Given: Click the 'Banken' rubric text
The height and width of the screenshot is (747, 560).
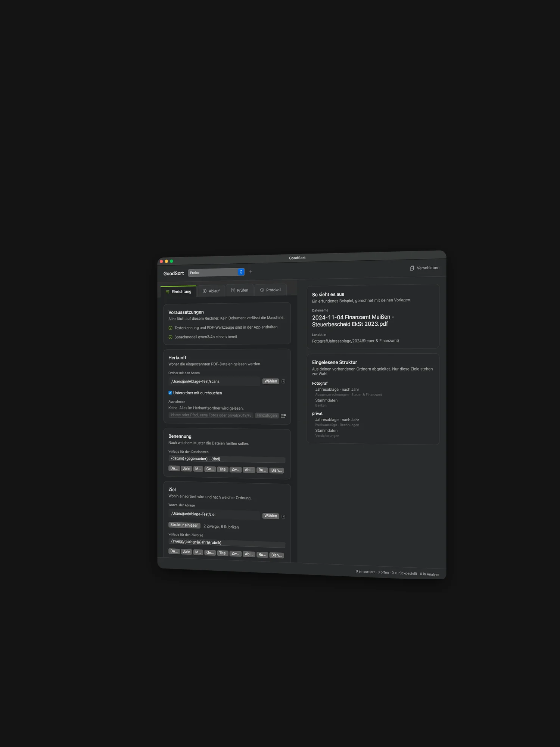Looking at the screenshot, I should pyautogui.click(x=321, y=406).
